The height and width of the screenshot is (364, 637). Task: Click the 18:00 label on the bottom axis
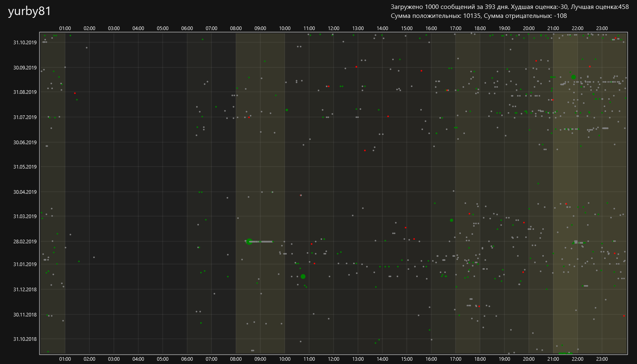tap(480, 359)
